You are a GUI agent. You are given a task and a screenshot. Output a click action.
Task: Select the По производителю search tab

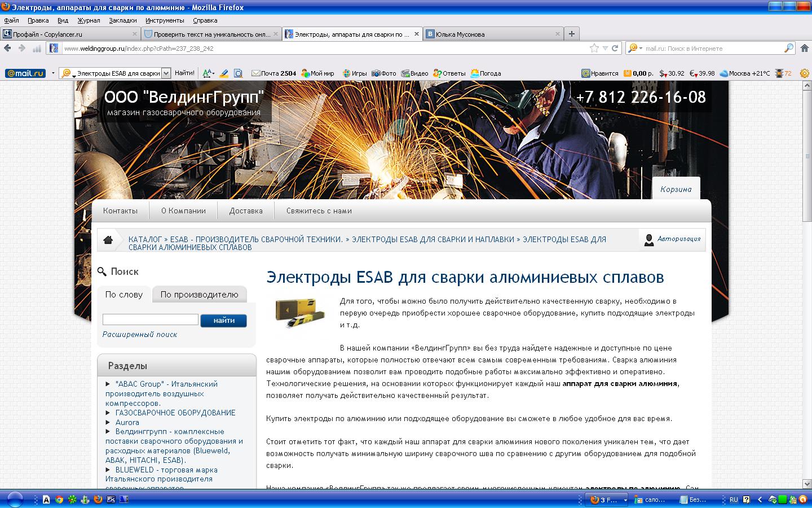pos(200,294)
